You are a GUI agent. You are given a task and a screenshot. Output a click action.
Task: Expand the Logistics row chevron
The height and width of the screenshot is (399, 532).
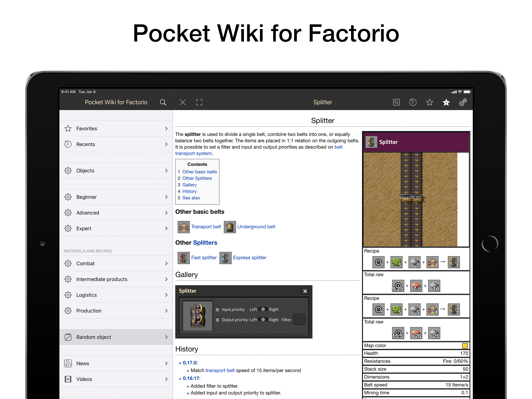coord(166,295)
